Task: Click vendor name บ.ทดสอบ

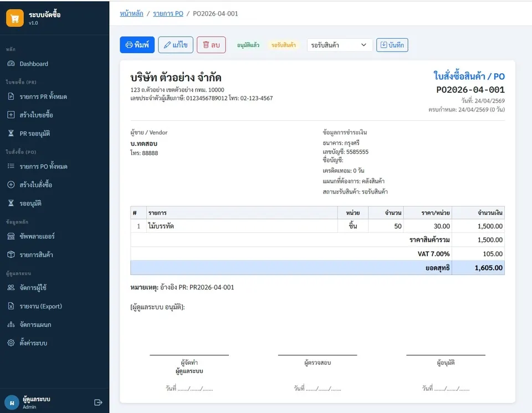Action: click(144, 143)
